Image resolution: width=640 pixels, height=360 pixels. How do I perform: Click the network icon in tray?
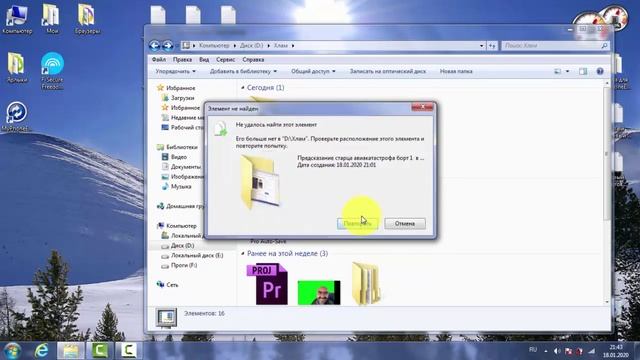point(591,351)
